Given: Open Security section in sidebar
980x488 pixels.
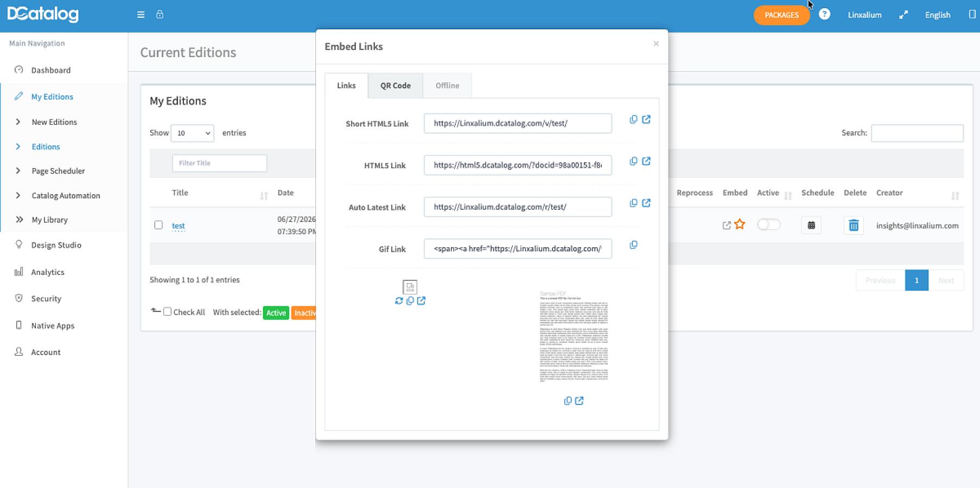Looking at the screenshot, I should pyautogui.click(x=46, y=299).
